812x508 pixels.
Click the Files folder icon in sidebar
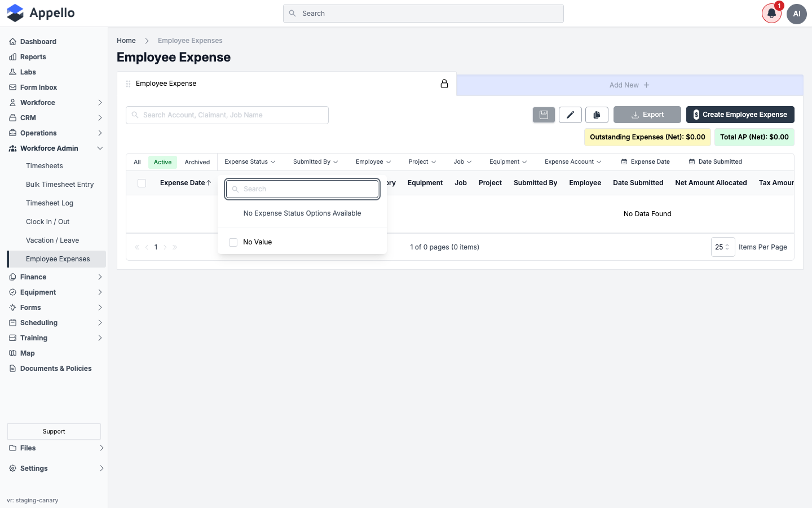[12, 448]
